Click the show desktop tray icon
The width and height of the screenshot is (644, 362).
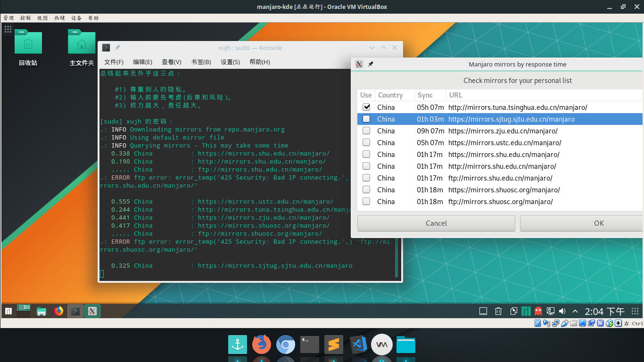pyautogui.click(x=483, y=311)
